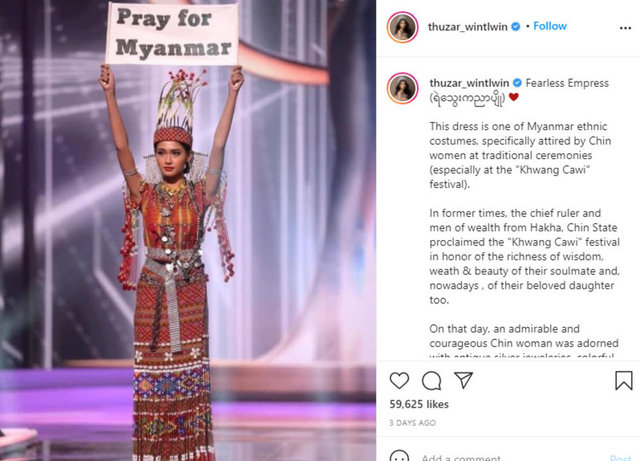
Task: View the 59,625 likes list
Action: (419, 404)
